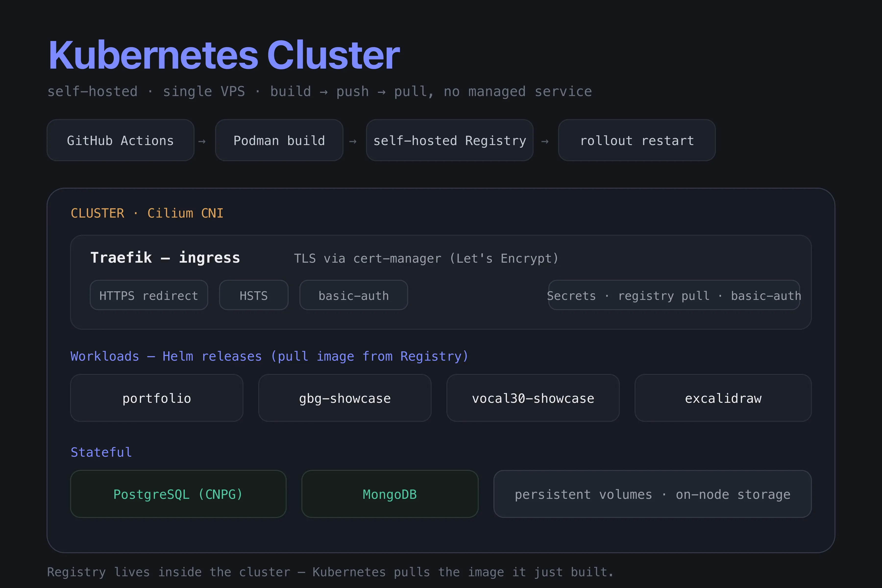Click the vocal30-showcase workload card
This screenshot has width=882, height=588.
click(533, 398)
